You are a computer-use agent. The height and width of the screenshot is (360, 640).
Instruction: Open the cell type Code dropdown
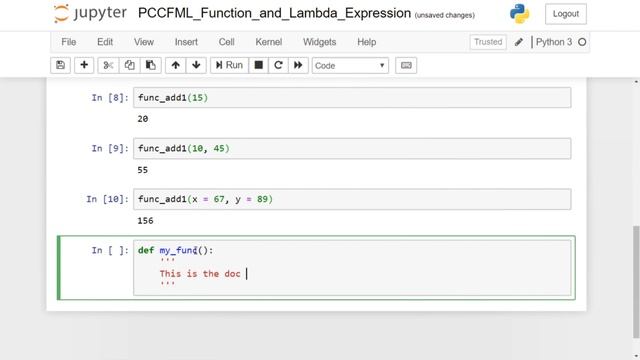coord(350,65)
